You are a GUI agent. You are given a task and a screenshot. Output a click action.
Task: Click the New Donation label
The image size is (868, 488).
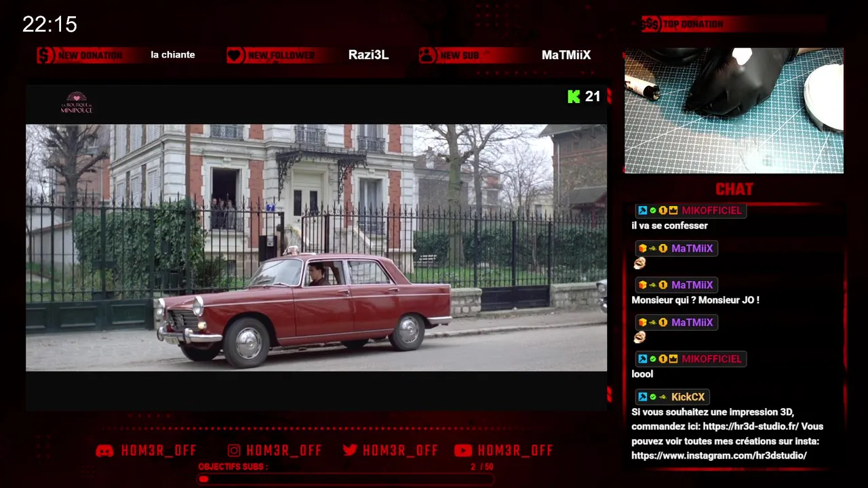[90, 56]
